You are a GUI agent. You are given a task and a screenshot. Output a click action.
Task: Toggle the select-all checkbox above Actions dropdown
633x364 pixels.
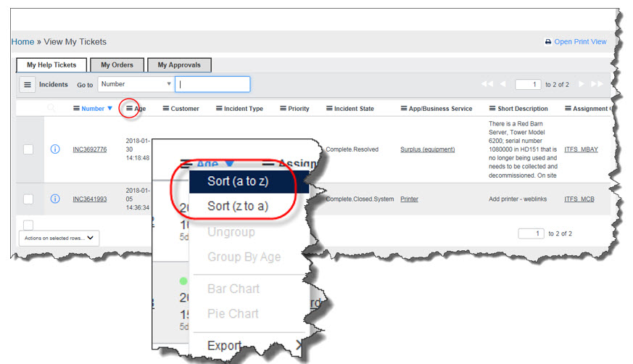(x=28, y=225)
